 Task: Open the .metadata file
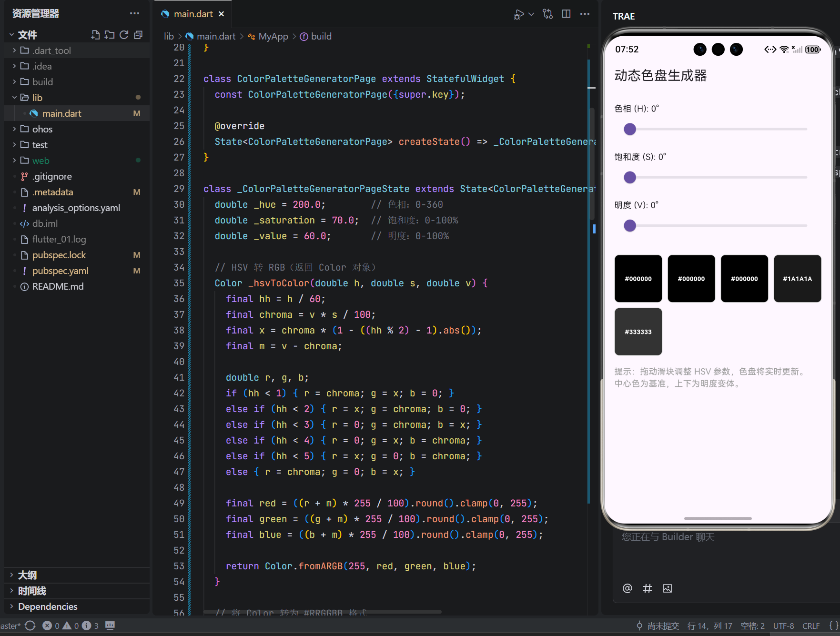pos(76,192)
